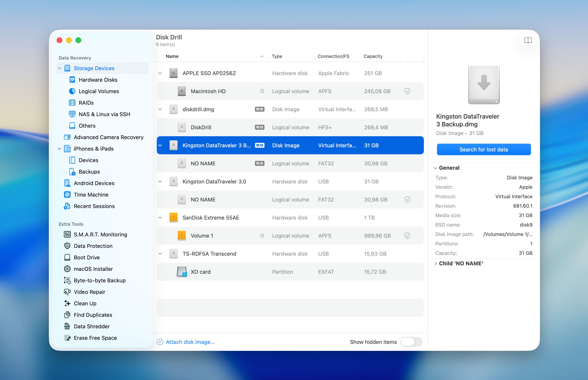The width and height of the screenshot is (588, 380).
Task: Click the S.M.A.R.T. Monitoring icon
Action: pyautogui.click(x=67, y=234)
